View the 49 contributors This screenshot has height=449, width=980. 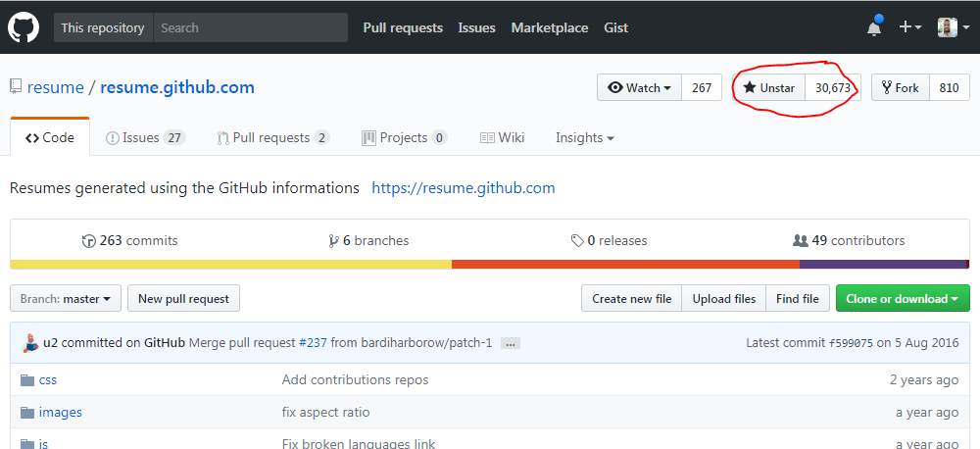tap(848, 240)
